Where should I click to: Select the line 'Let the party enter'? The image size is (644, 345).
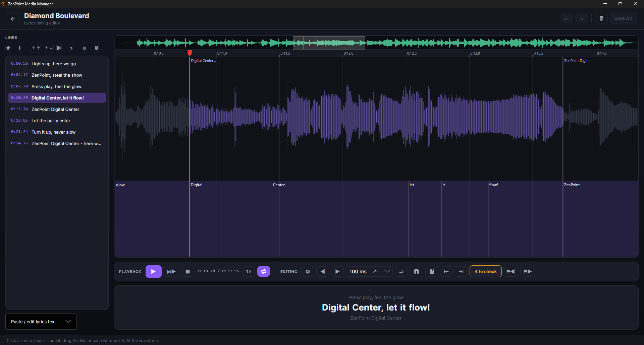(x=57, y=121)
